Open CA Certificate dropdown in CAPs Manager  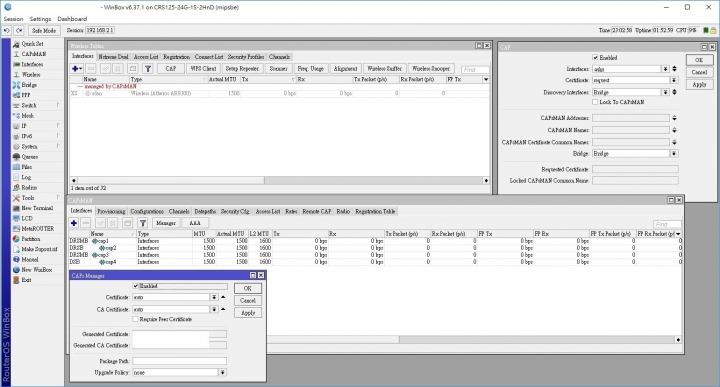[214, 309]
